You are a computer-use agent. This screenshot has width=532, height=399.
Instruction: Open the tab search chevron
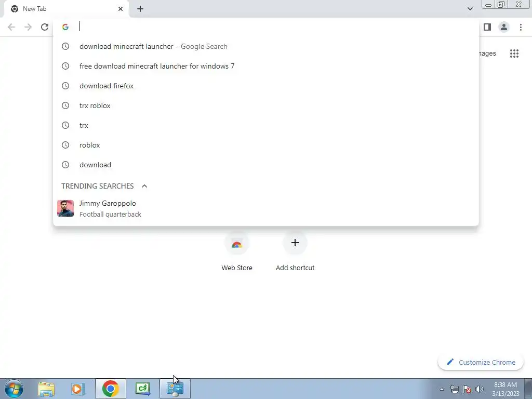(x=470, y=8)
